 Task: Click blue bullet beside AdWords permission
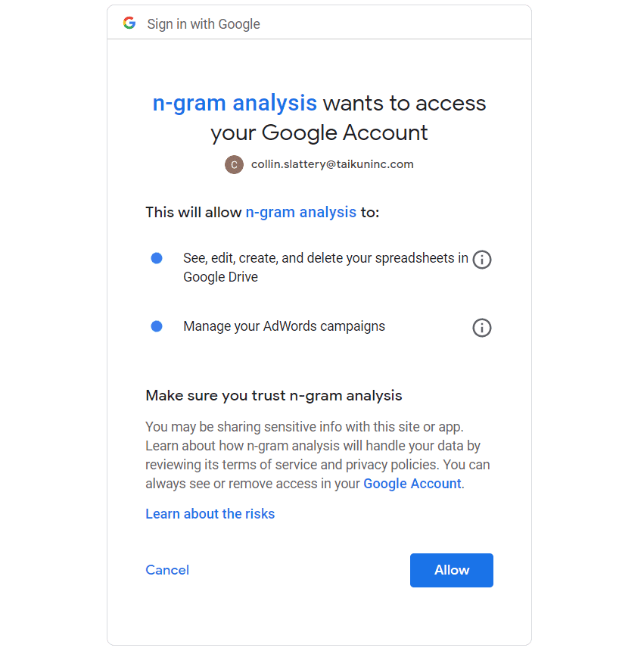157,326
